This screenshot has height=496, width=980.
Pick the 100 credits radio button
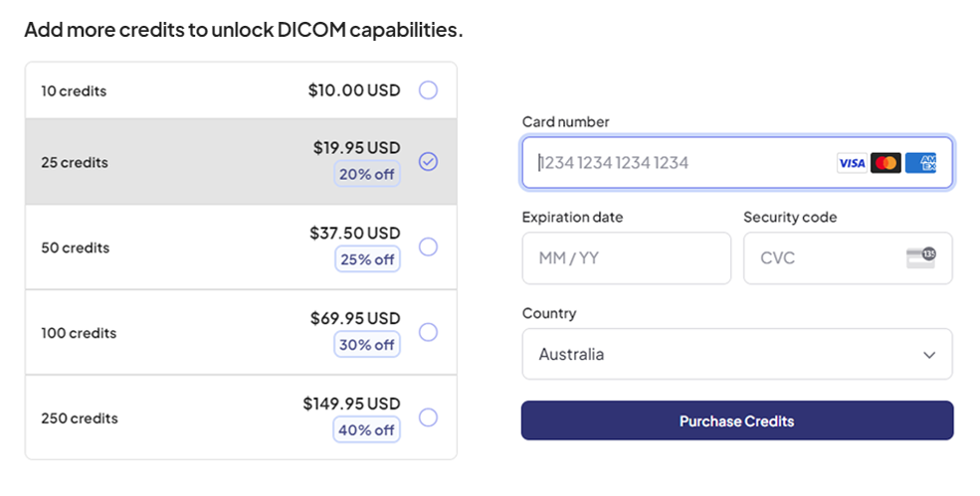point(428,332)
